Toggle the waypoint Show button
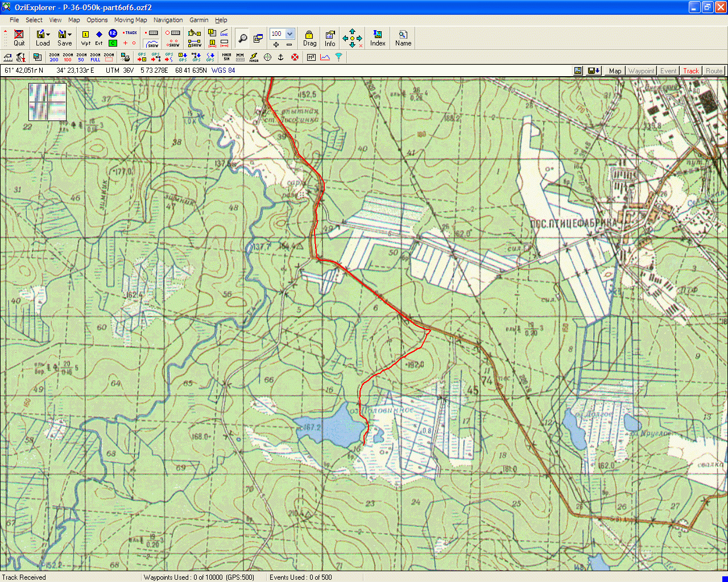This screenshot has height=582, width=728. (x=173, y=44)
